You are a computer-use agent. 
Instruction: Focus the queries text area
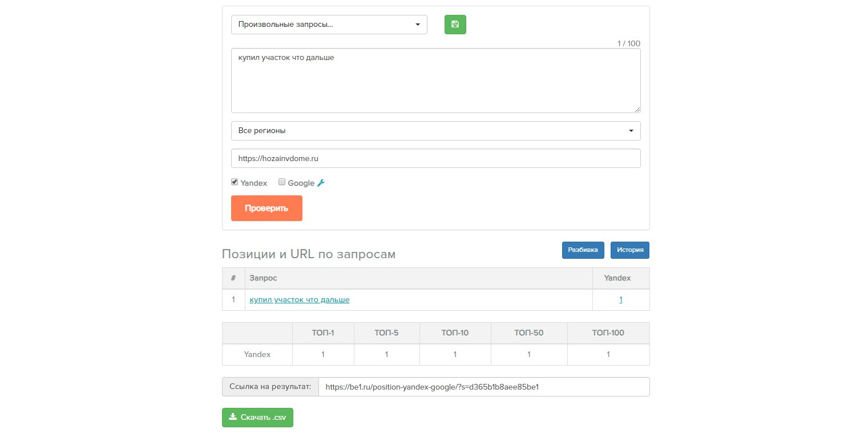435,81
